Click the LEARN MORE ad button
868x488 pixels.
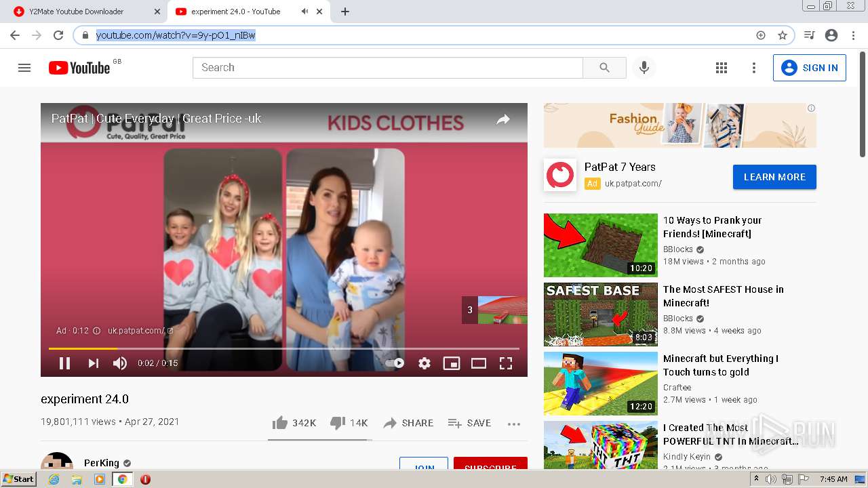coord(774,177)
